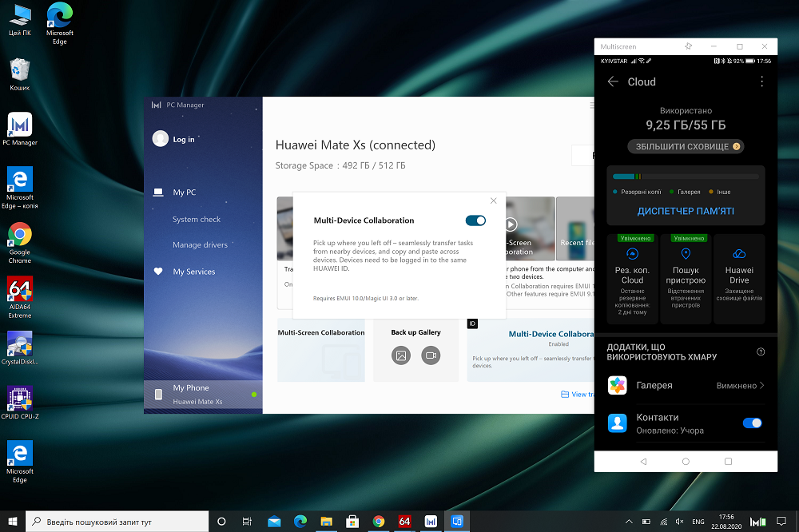799x532 pixels.
Task: Open Action Center notifications icon
Action: coord(781,522)
